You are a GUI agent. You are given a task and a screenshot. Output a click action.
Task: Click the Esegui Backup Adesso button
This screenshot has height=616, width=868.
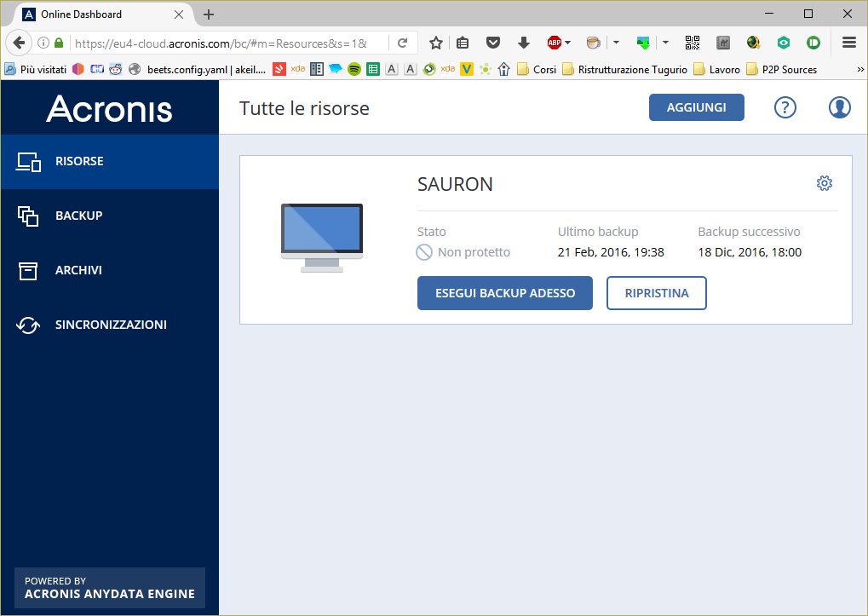click(504, 293)
